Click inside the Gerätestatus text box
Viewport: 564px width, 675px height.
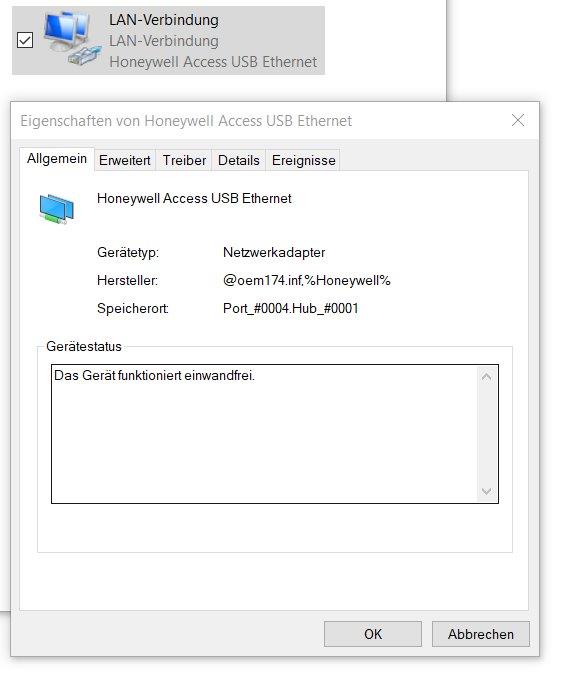275,434
